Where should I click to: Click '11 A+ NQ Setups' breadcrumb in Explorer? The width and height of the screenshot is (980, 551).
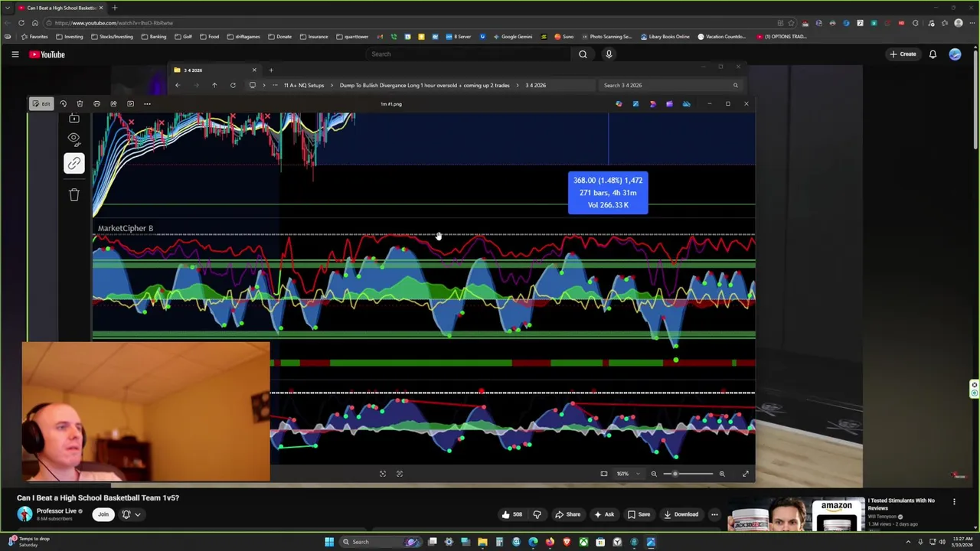pyautogui.click(x=304, y=85)
